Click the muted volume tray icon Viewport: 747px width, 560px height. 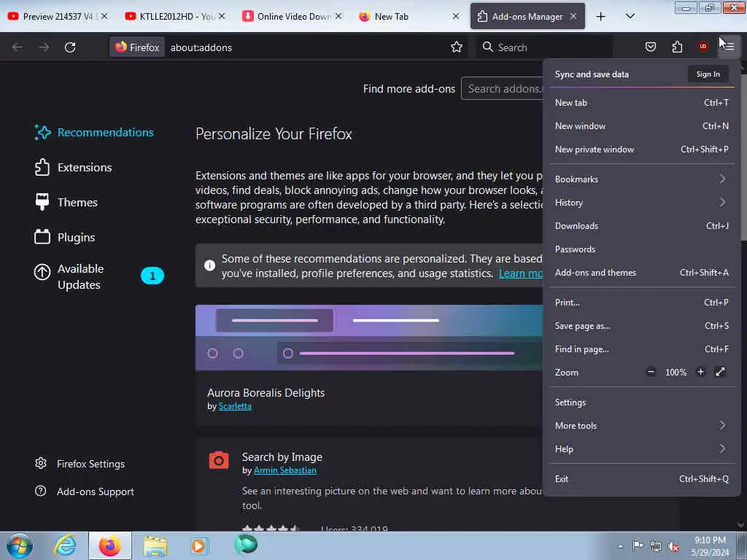(x=673, y=546)
